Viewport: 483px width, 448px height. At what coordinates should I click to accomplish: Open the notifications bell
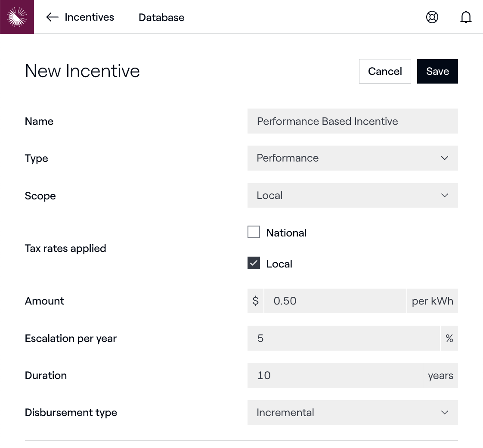466,17
